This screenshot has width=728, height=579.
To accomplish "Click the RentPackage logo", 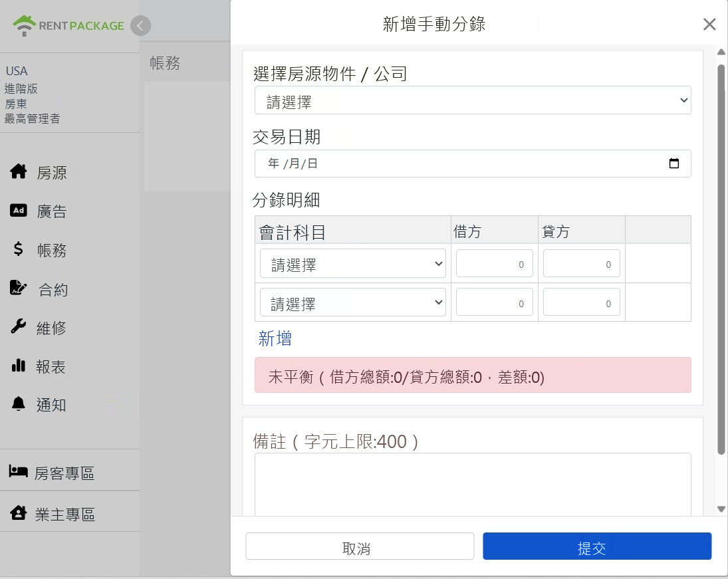I will [68, 25].
